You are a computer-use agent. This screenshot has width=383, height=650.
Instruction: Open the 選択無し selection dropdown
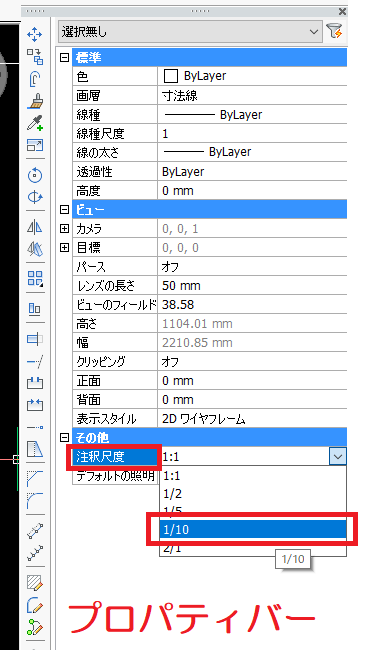(x=190, y=32)
